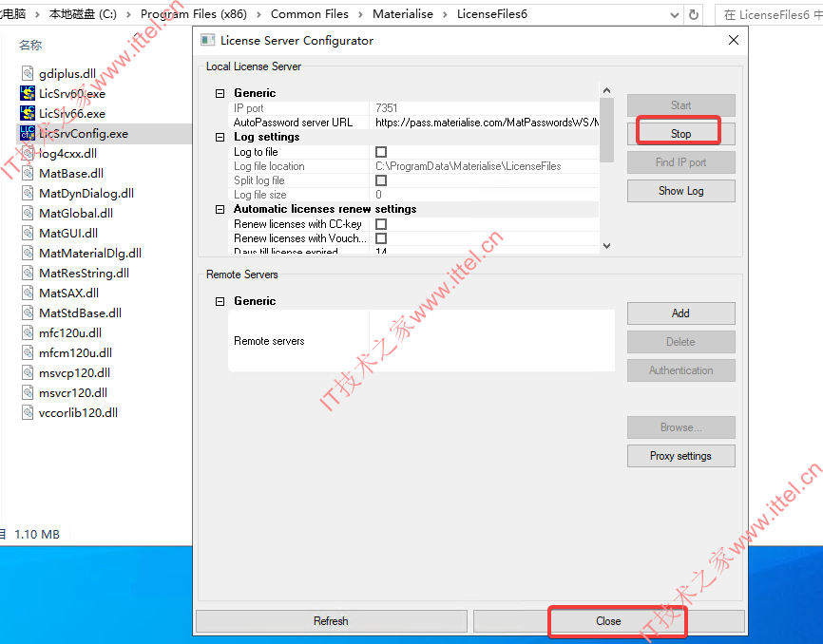
Task: Open the chevron after Common Files breadcrumb
Action: click(x=360, y=14)
